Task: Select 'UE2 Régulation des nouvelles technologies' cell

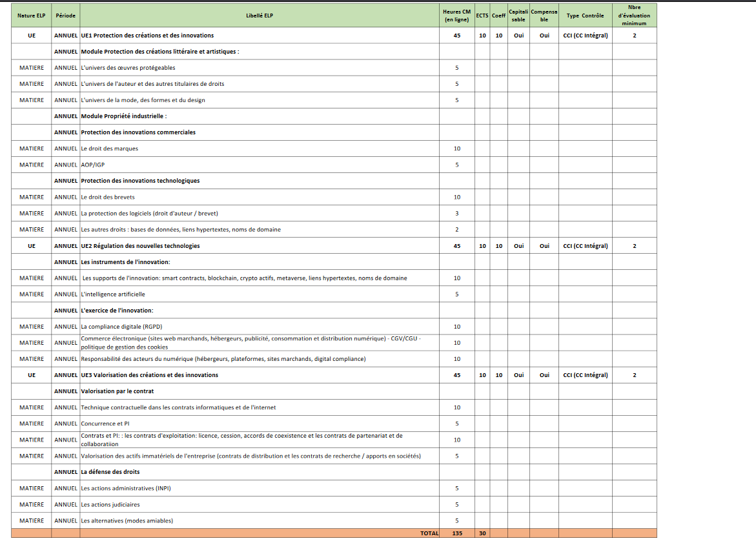Action: click(x=140, y=246)
